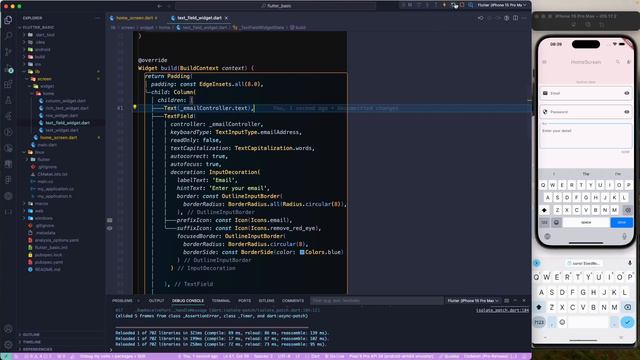Go back with the title bar arrow
This screenshot has height=360, width=640.
(x=160, y=6)
